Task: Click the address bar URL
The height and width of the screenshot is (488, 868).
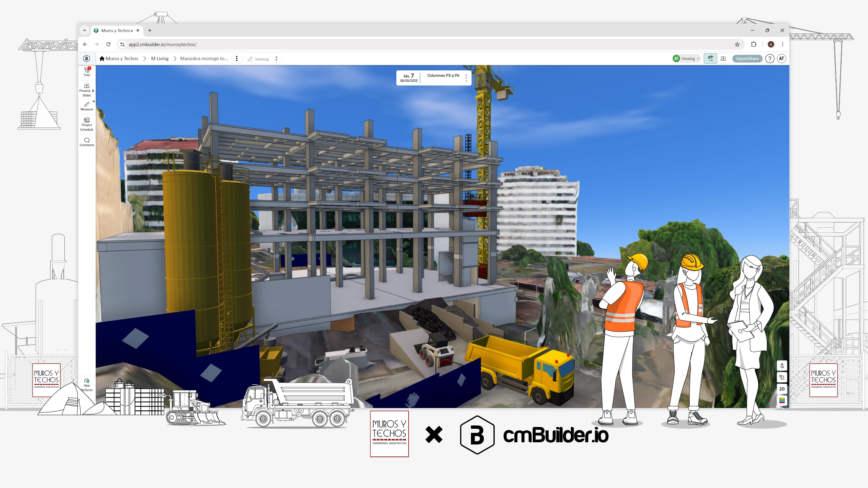Action: coord(162,44)
